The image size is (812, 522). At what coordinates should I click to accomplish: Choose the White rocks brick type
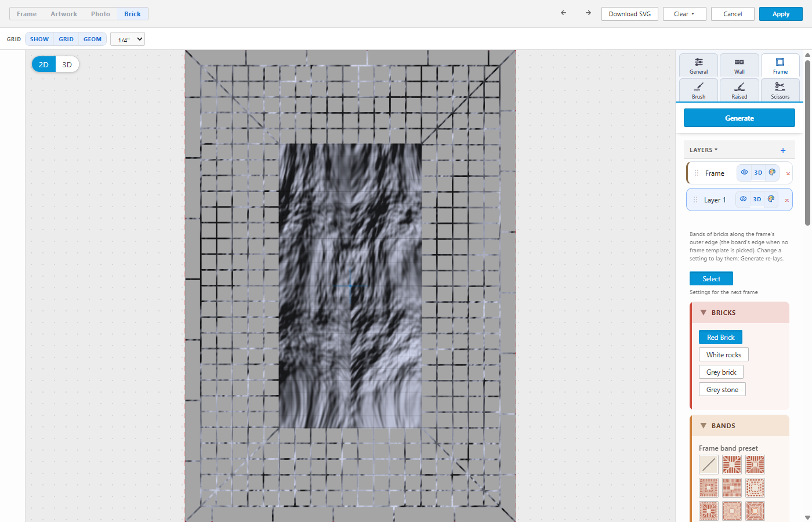coord(724,354)
